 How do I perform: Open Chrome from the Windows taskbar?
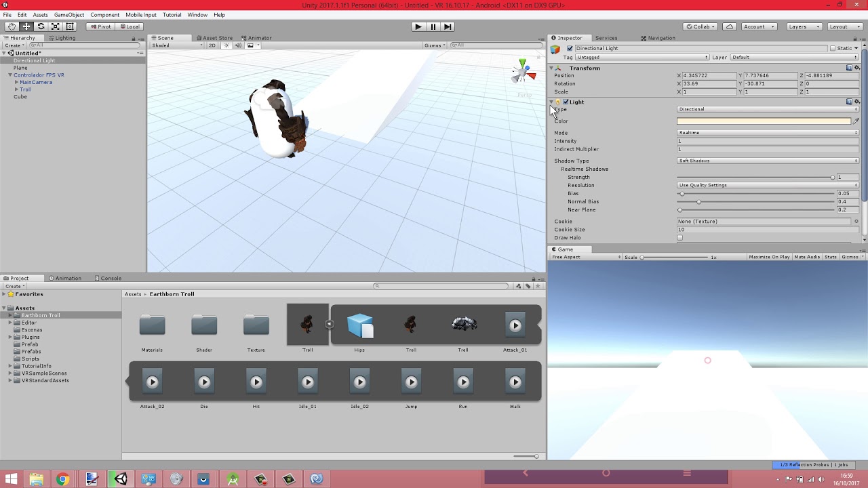[x=62, y=479]
